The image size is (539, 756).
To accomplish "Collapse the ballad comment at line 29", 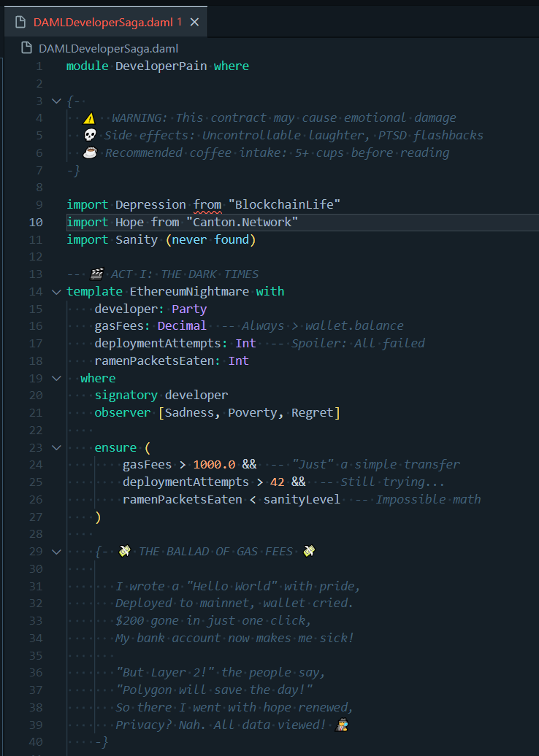I will [56, 552].
